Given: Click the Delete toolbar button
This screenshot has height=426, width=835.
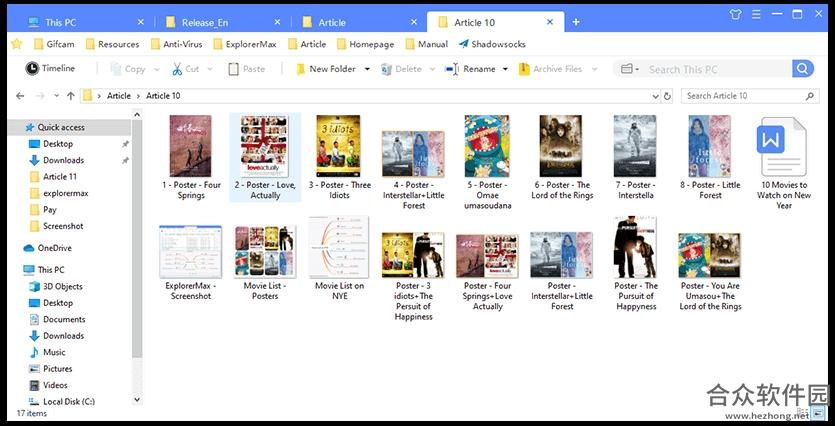Looking at the screenshot, I should 401,69.
